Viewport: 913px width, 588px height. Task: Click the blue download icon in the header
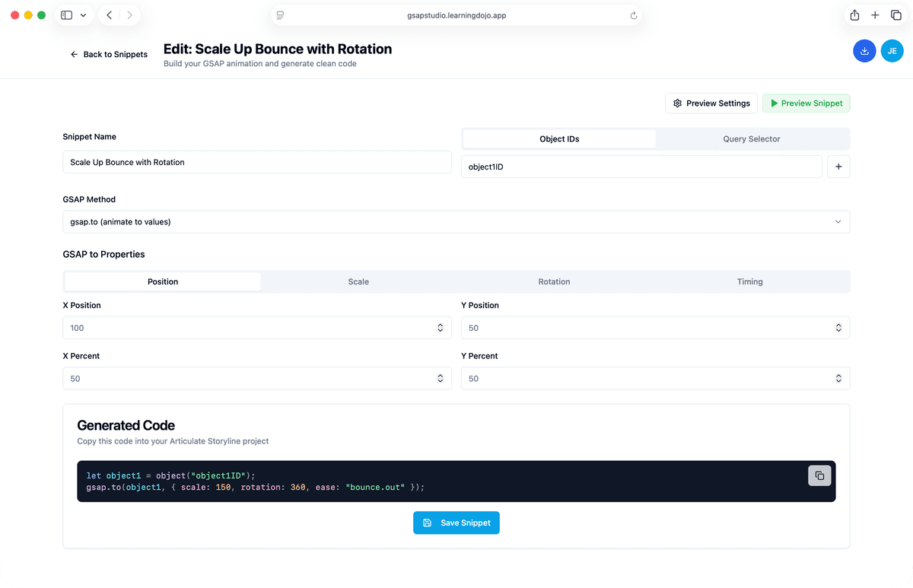coord(864,50)
